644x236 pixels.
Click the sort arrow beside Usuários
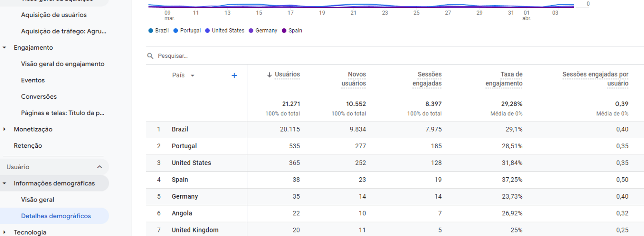click(269, 75)
